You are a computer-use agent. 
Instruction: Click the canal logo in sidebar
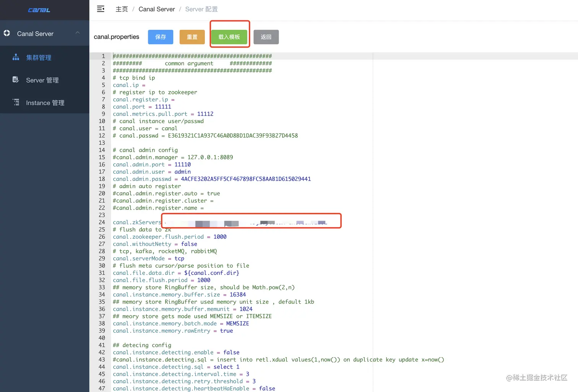click(x=39, y=10)
